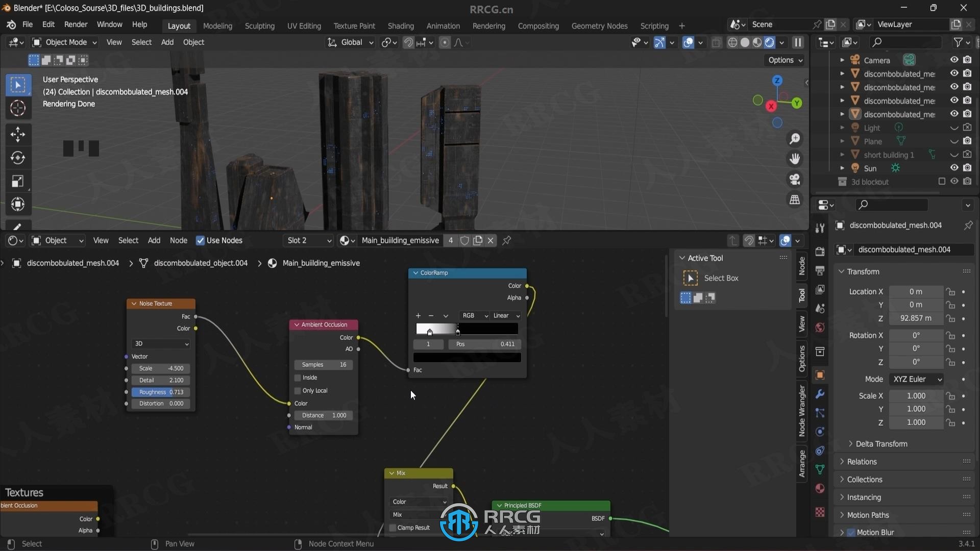Lock Location X transform
The height and width of the screenshot is (551, 980).
(950, 292)
